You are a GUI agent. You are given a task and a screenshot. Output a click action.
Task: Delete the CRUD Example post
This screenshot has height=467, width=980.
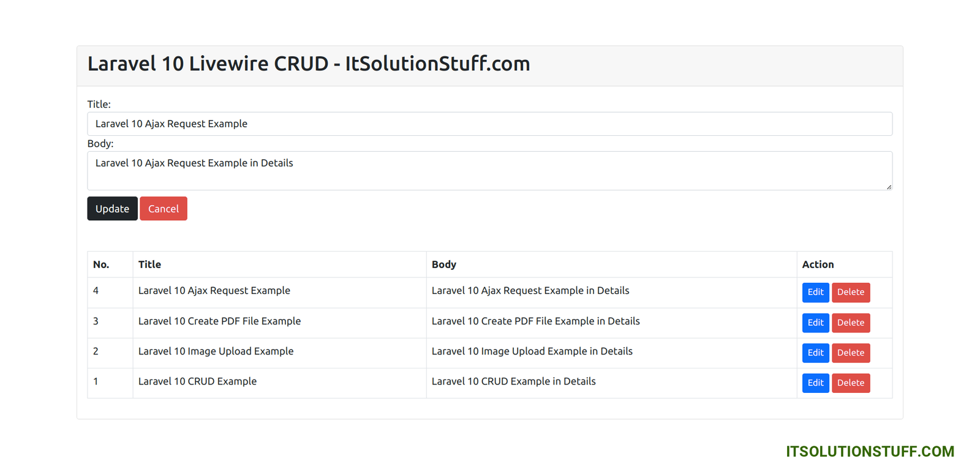pyautogui.click(x=850, y=383)
